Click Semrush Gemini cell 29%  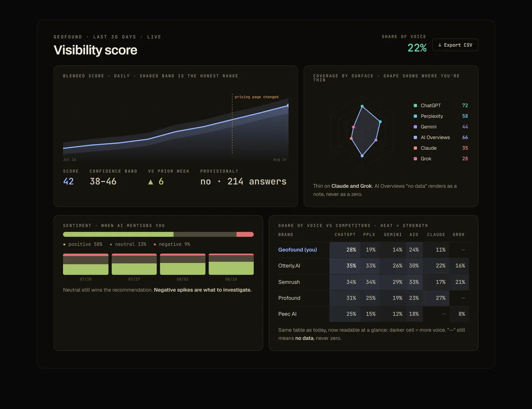pos(393,282)
